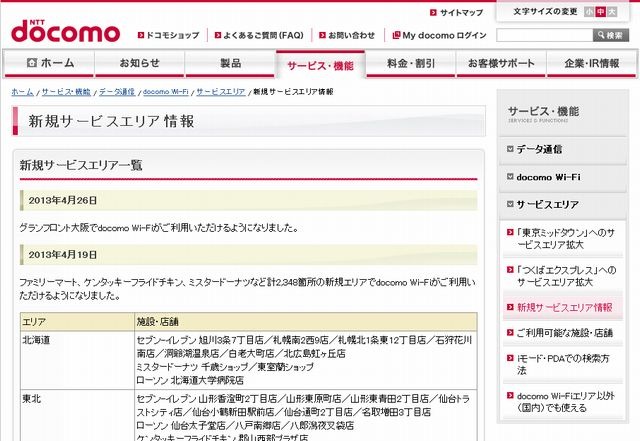The width and height of the screenshot is (640, 441).
Task: Expand サービスエリア in the sidebar
Action: click(562, 205)
